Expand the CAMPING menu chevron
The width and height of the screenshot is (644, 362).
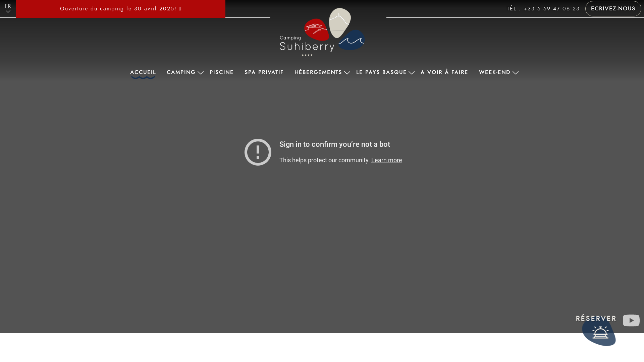click(201, 73)
